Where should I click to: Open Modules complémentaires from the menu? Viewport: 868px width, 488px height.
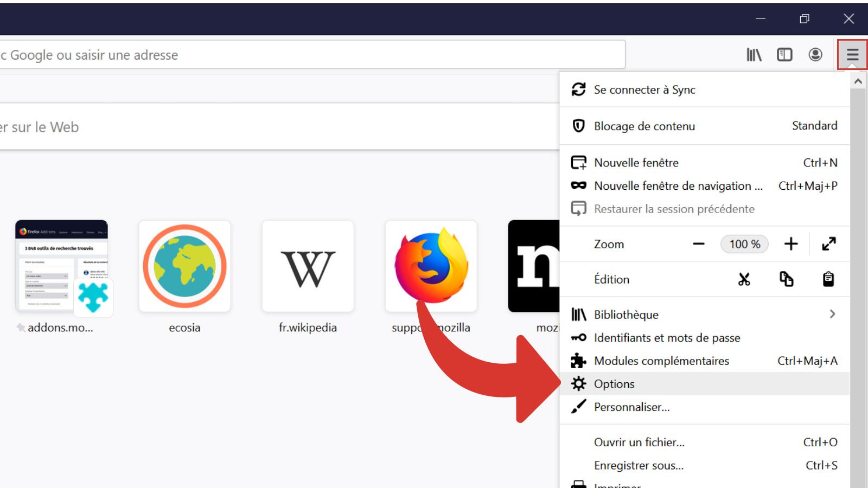point(662,361)
